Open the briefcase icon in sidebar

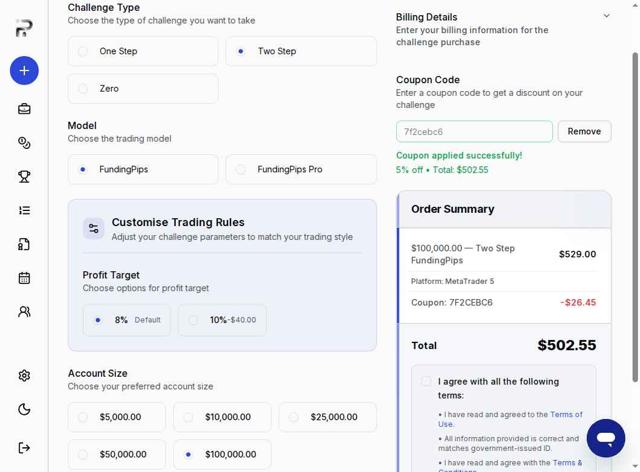(x=24, y=109)
